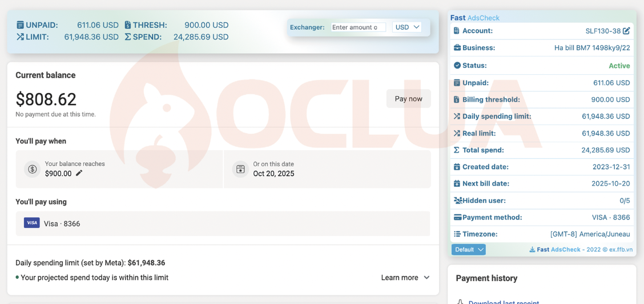Click the Fast AdsCheck 2022 footer link
This screenshot has height=304, width=644.
pos(585,249)
